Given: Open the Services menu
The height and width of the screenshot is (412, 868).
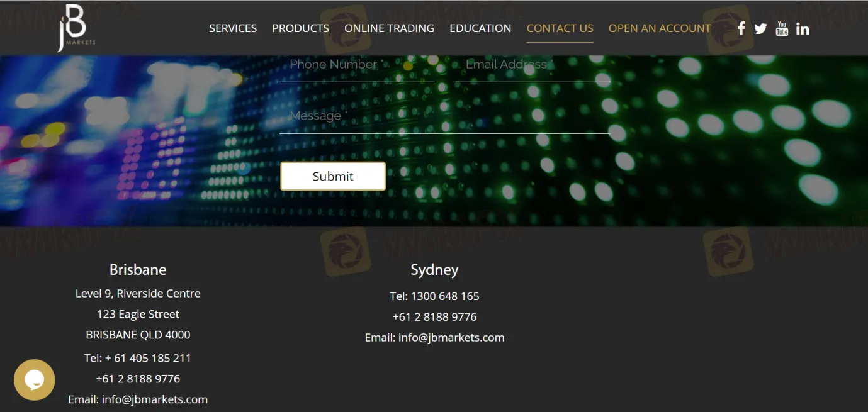Looking at the screenshot, I should (x=233, y=28).
